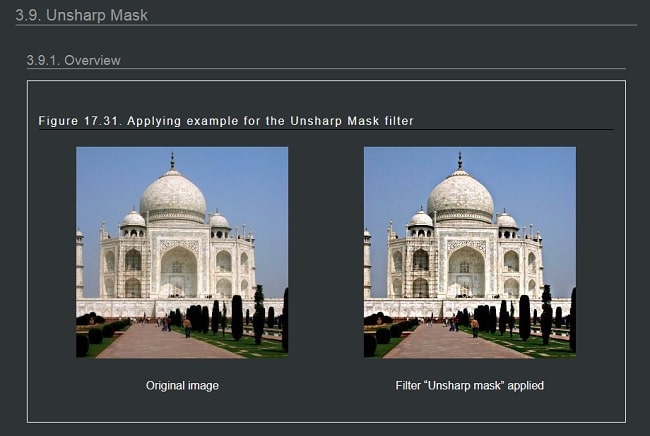Click the "Filter Unsharp mask applied" caption
The image size is (650, 436).
point(470,386)
